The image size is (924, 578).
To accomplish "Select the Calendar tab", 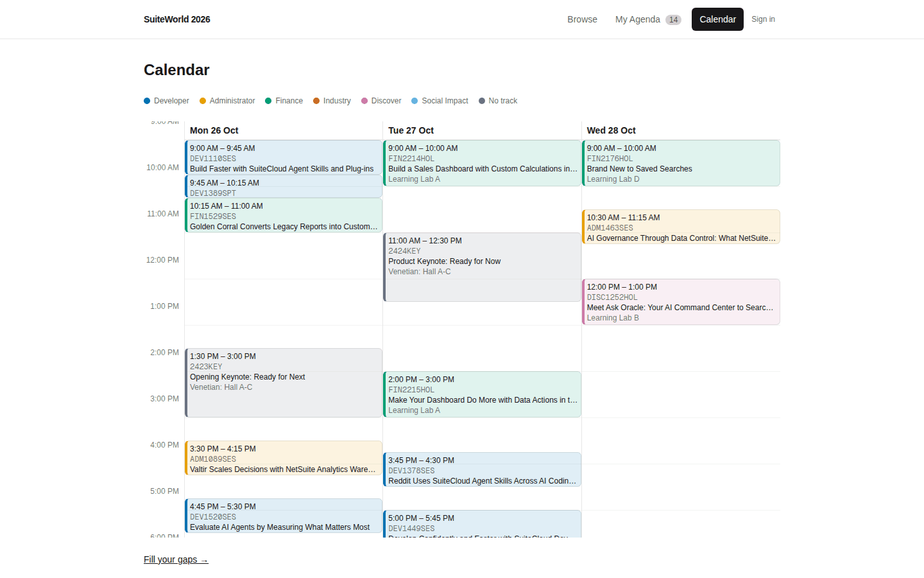I will click(x=717, y=19).
